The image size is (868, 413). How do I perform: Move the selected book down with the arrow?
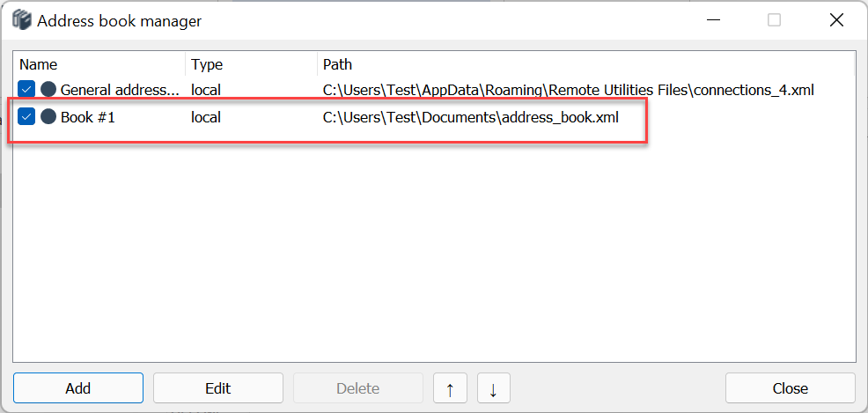[x=493, y=388]
